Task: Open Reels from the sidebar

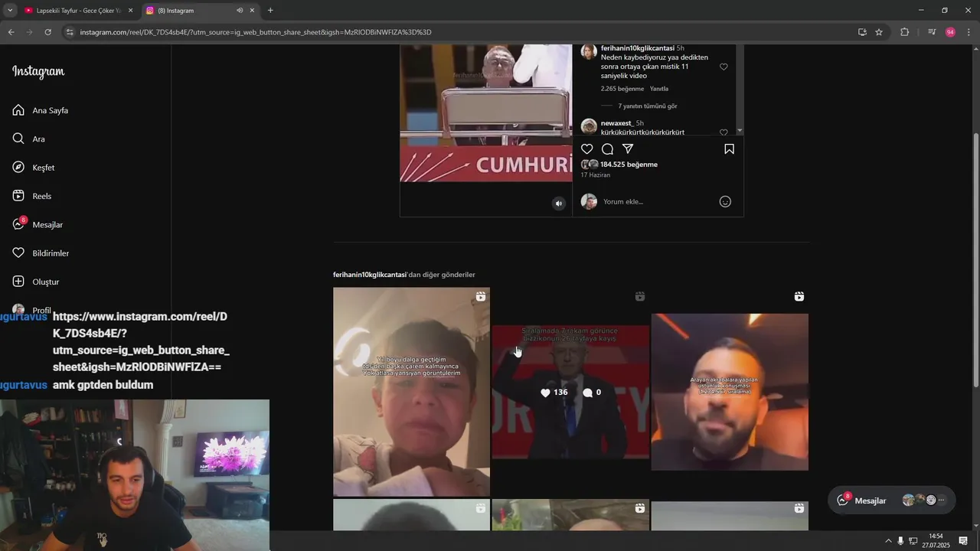Action: (32, 196)
